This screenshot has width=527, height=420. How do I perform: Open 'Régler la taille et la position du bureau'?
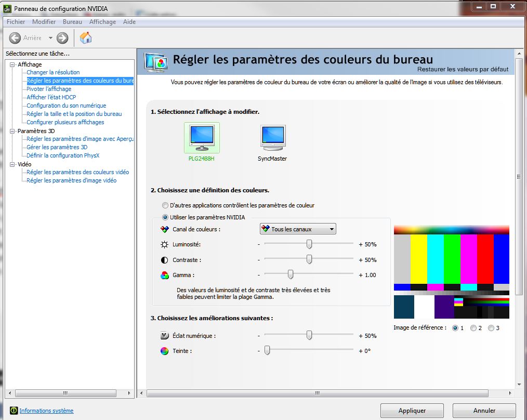click(74, 114)
